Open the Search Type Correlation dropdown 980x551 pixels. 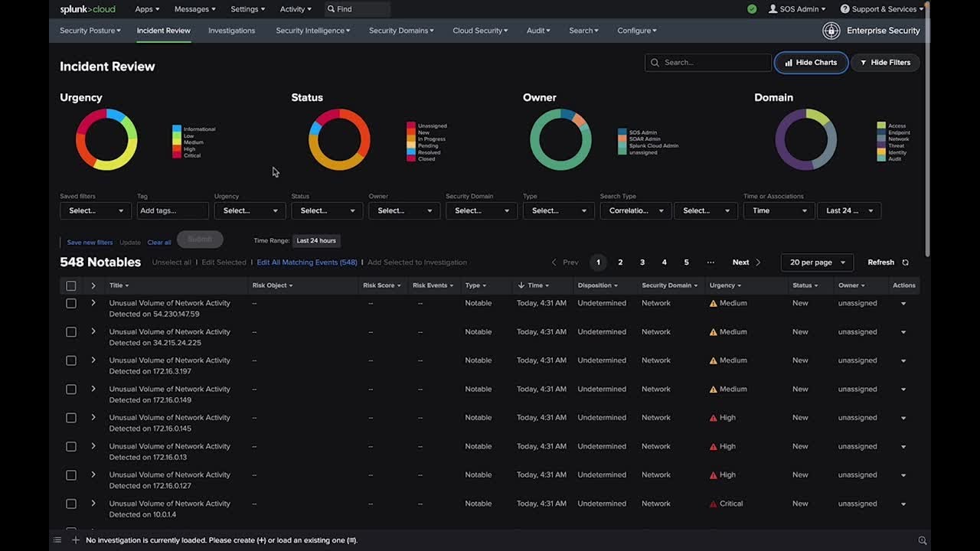[635, 210]
